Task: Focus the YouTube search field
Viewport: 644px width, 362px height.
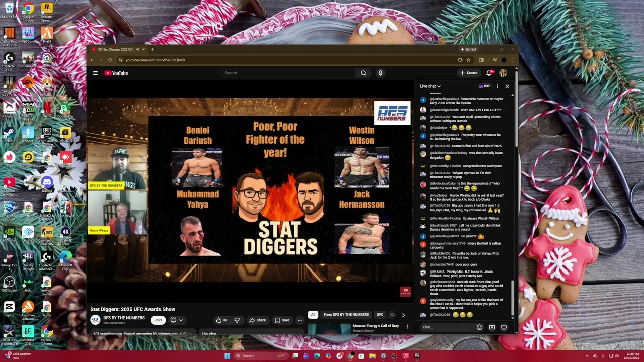Action: tap(288, 73)
